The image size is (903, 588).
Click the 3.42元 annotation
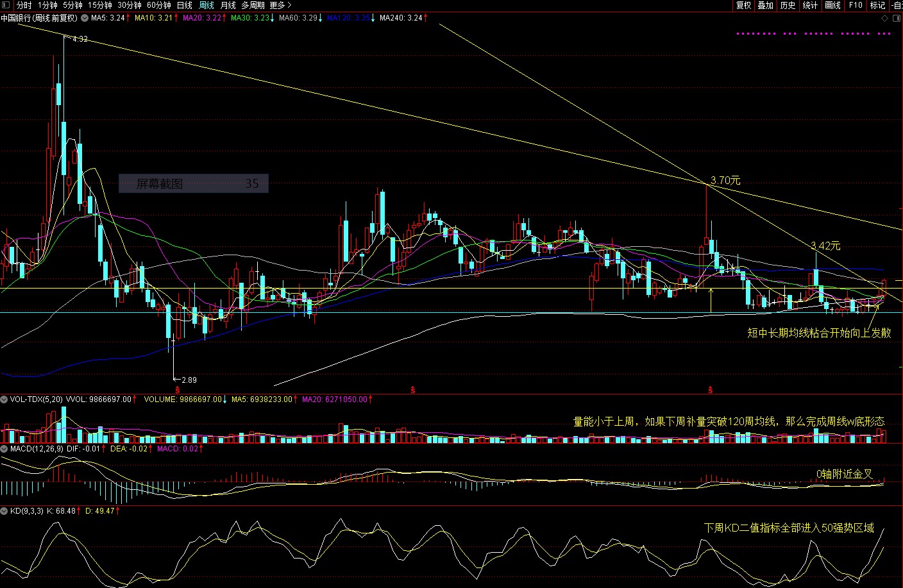tap(825, 246)
